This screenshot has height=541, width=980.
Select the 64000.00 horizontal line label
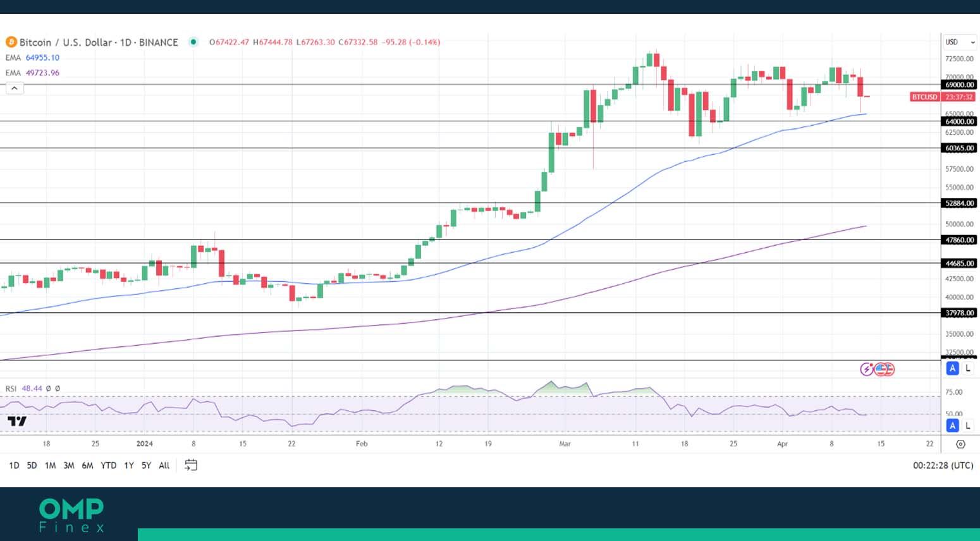(959, 121)
